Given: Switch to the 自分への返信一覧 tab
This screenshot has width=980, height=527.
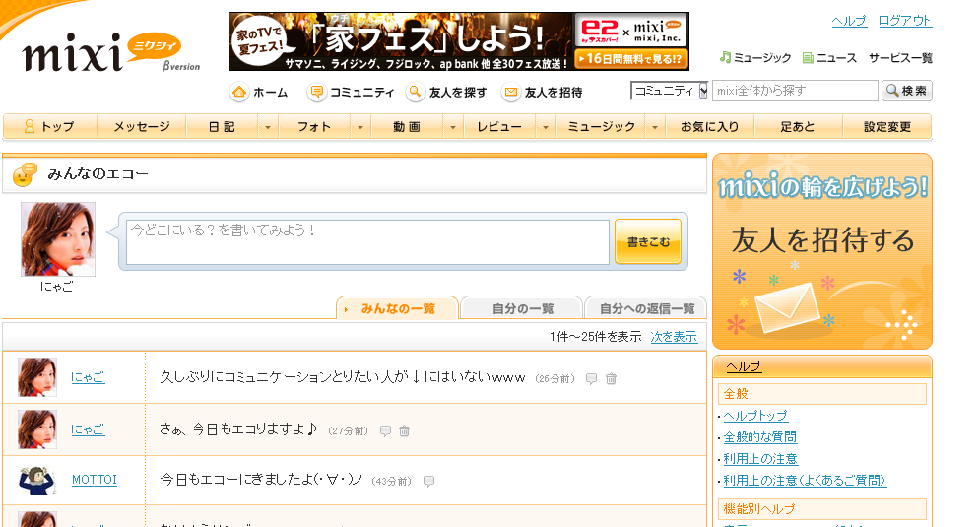Looking at the screenshot, I should [x=646, y=308].
